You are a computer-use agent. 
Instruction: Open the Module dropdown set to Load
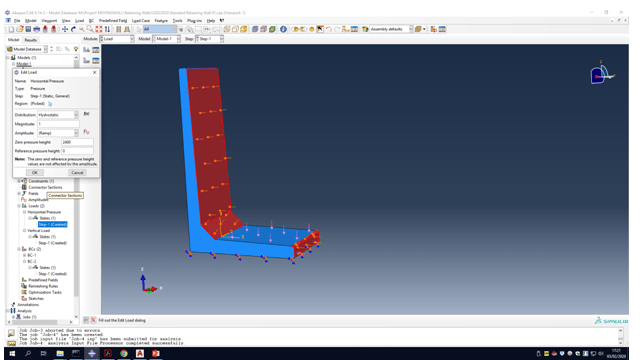[x=117, y=39]
